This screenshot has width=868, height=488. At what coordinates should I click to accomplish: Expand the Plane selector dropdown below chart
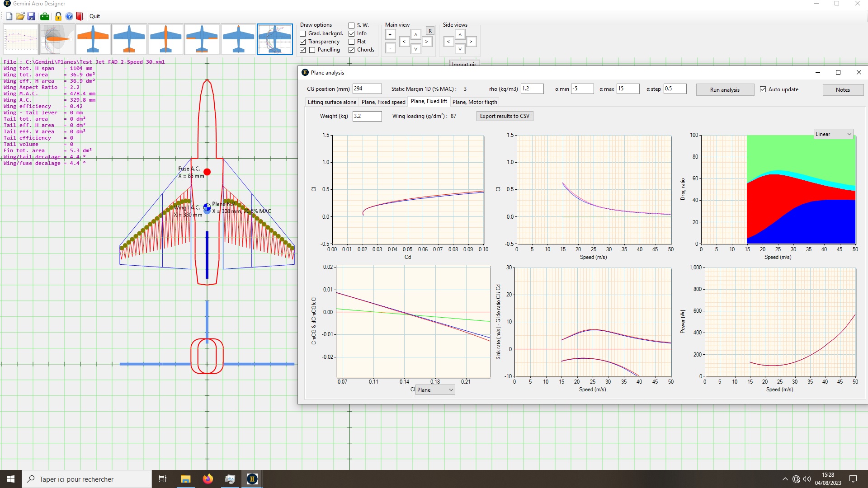(435, 390)
